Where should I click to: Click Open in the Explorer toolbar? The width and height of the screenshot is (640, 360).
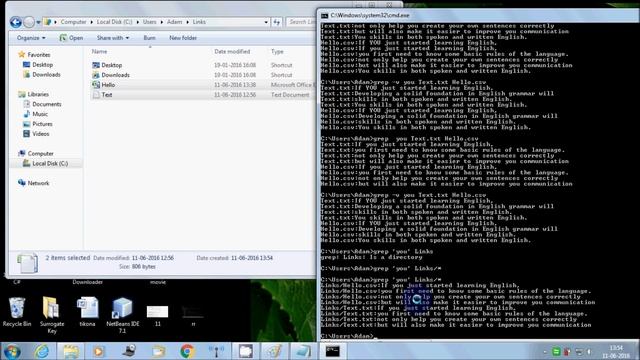[71, 38]
